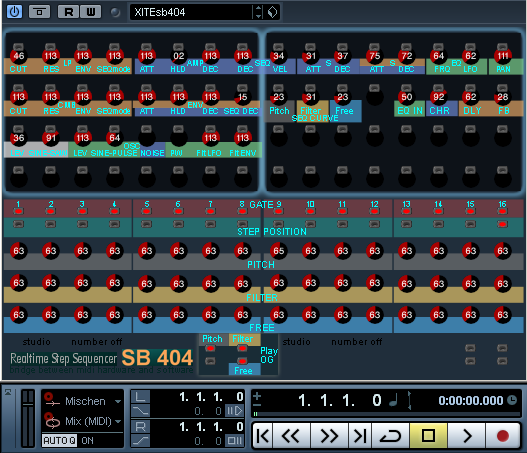This screenshot has height=453, width=527.
Task: Toggle Gate step 12 LED
Action: (x=374, y=211)
